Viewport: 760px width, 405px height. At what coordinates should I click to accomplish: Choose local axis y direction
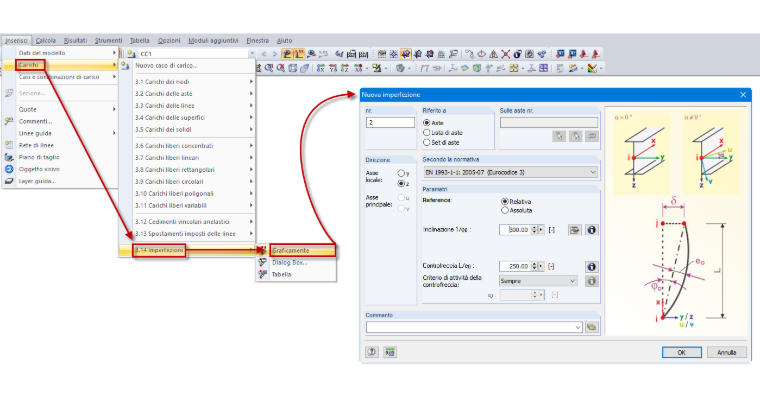pos(401,173)
